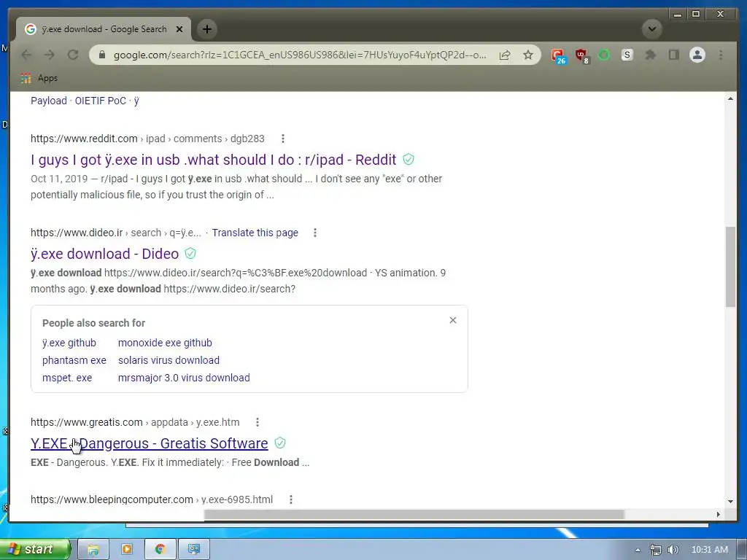
Task: Click the address bar URL field
Action: click(300, 55)
